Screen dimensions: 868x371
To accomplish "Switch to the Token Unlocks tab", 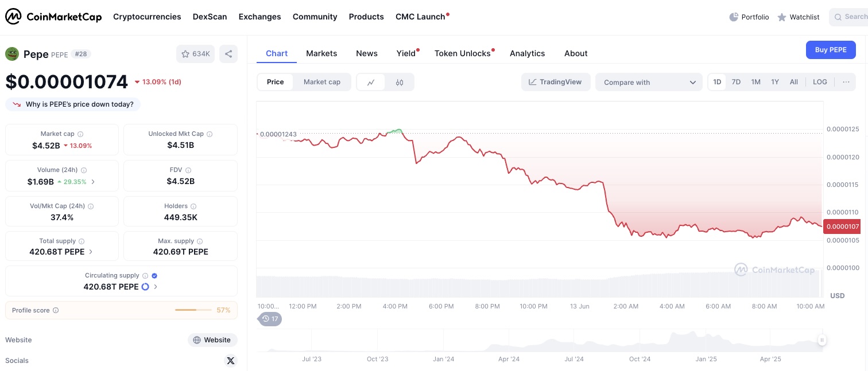I will 463,53.
